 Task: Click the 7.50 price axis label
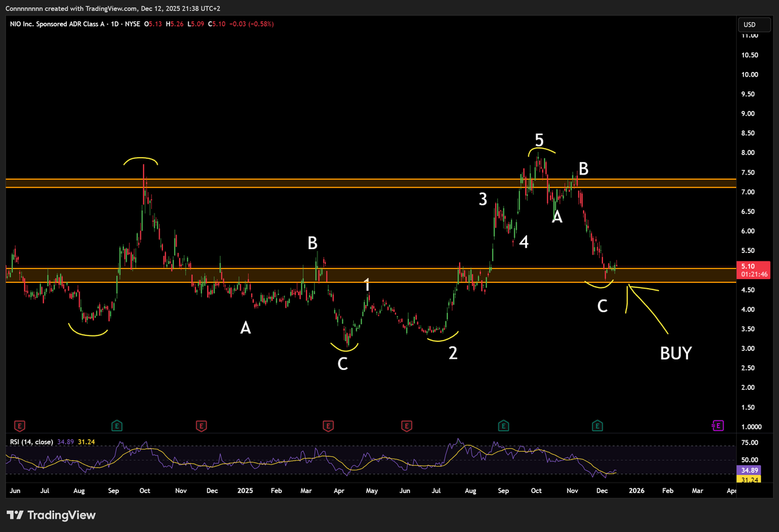pos(748,173)
